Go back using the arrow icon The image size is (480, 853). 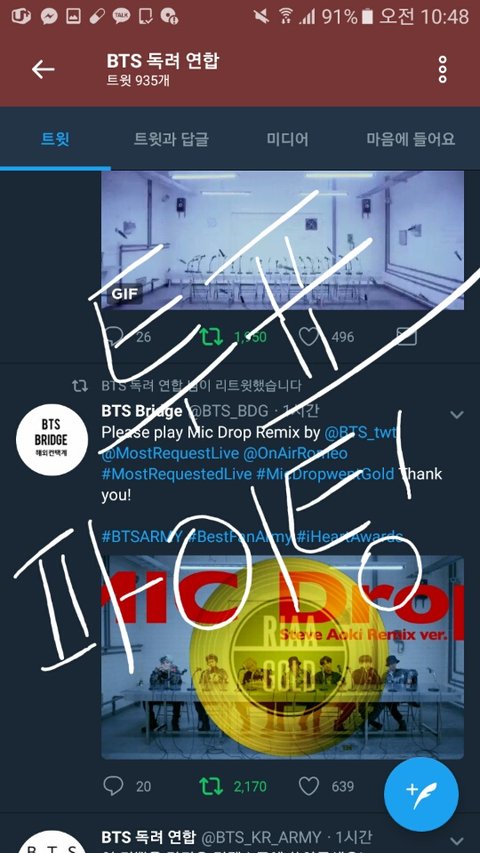[x=43, y=69]
